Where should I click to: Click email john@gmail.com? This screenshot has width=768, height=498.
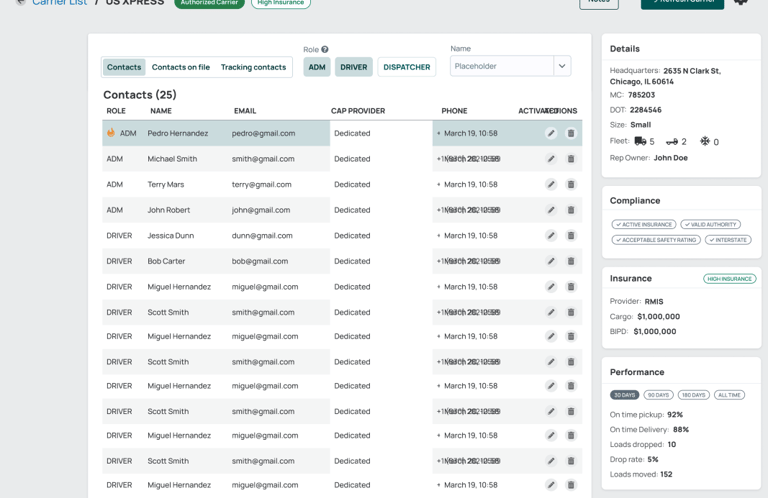(x=261, y=210)
